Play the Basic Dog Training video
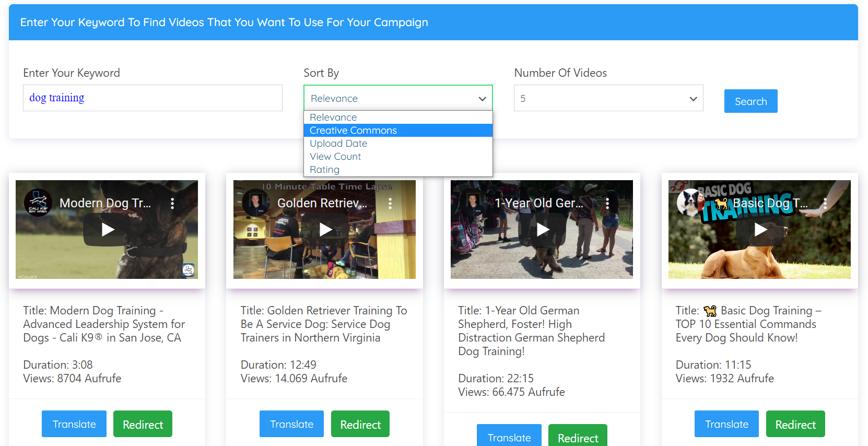868x446 pixels. 760,230
